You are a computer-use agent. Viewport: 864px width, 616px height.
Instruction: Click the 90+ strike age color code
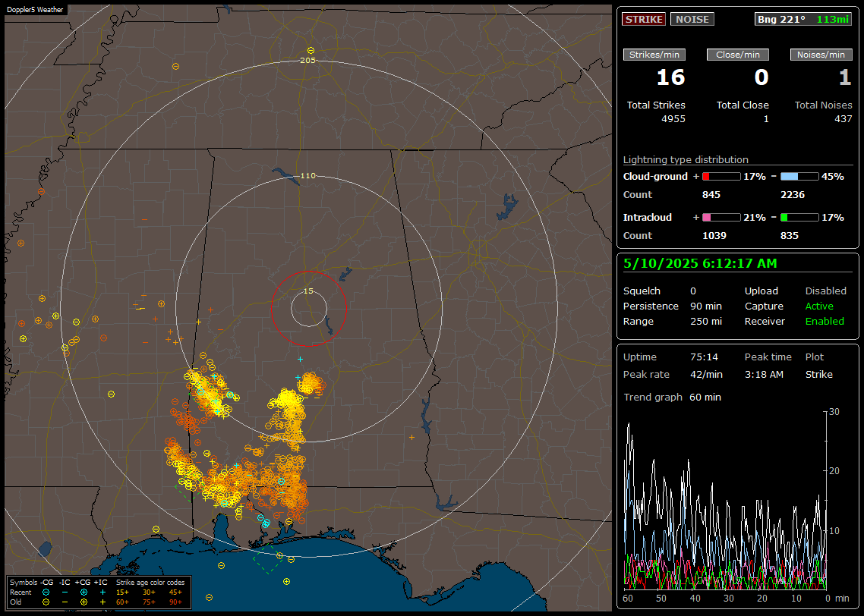click(x=175, y=602)
